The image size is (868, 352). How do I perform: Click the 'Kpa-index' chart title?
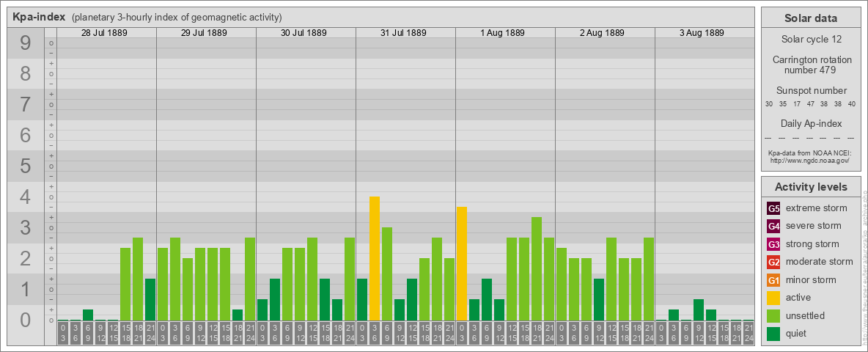(x=40, y=17)
